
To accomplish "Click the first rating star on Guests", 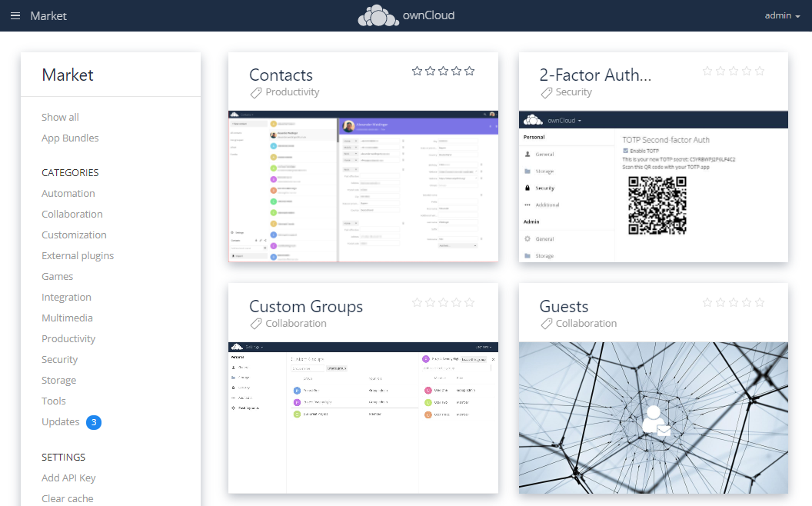I will (707, 303).
